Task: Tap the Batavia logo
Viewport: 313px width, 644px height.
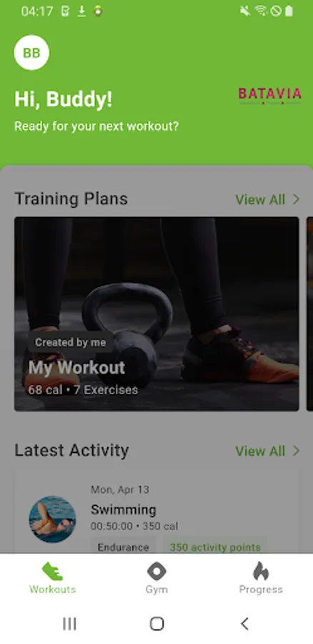Action: point(270,95)
